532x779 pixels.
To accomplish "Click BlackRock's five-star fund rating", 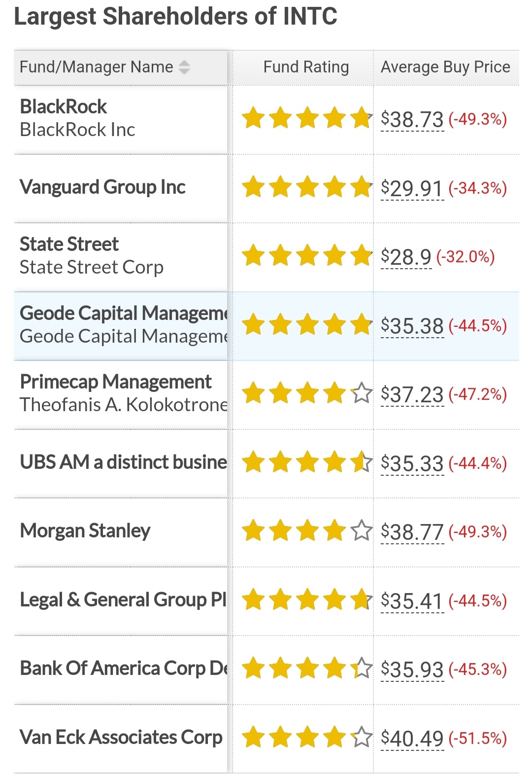I will pyautogui.click(x=306, y=118).
